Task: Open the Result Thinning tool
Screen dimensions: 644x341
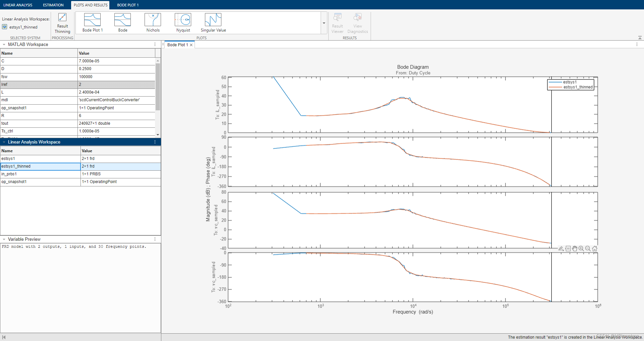Action: pos(62,23)
